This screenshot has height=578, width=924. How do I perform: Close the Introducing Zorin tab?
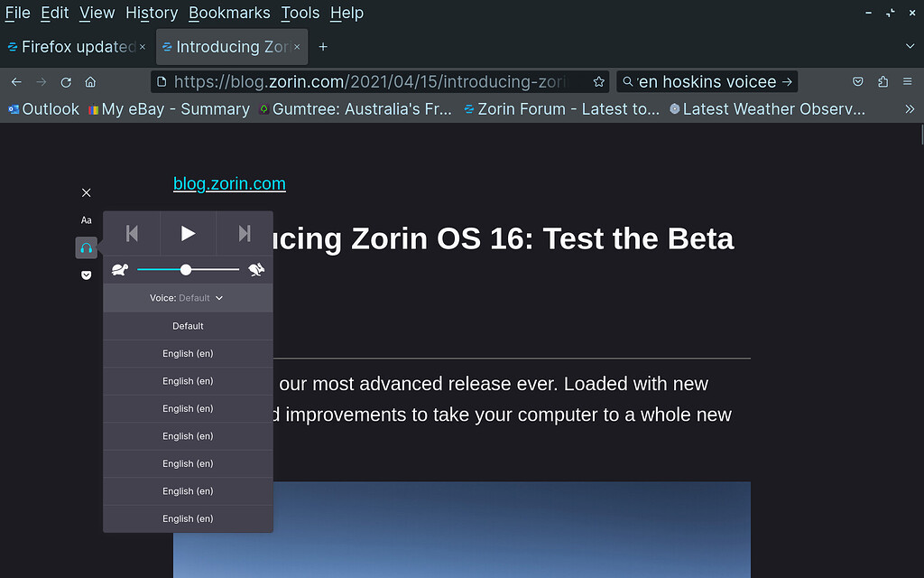coord(297,47)
